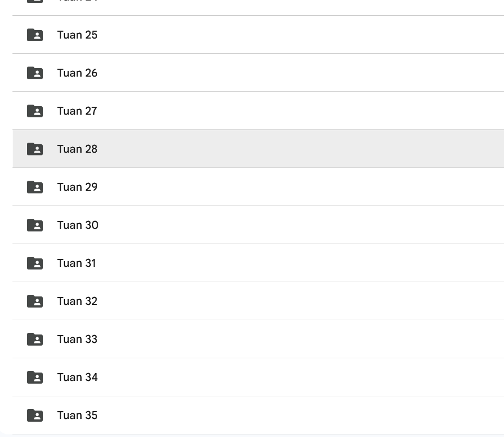Select the Tuan 25 folder name
Screen dimensions: 504x437
point(77,35)
